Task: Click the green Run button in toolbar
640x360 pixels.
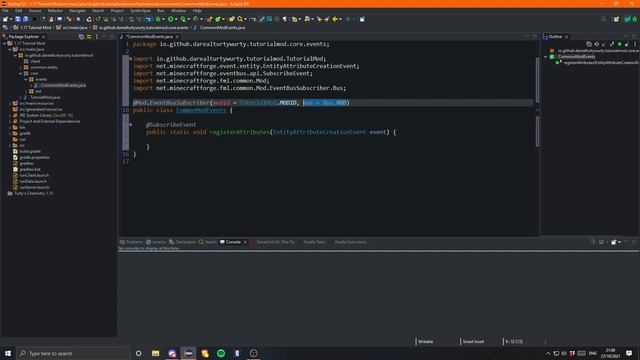Action: point(171,19)
